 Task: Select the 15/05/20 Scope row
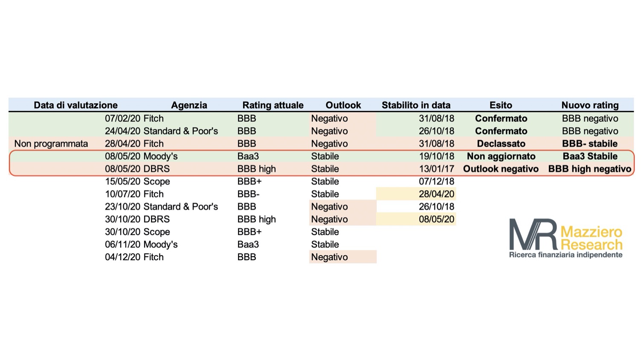click(280, 181)
